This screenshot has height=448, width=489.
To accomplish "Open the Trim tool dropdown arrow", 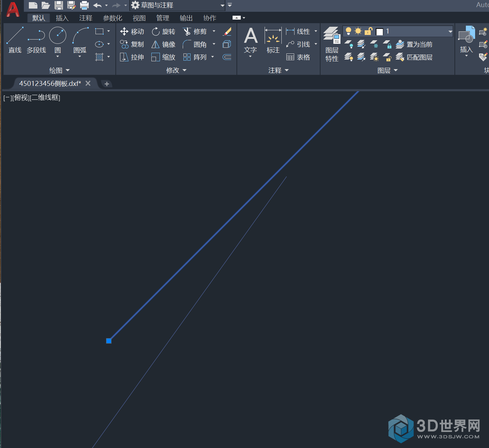I will pyautogui.click(x=214, y=31).
